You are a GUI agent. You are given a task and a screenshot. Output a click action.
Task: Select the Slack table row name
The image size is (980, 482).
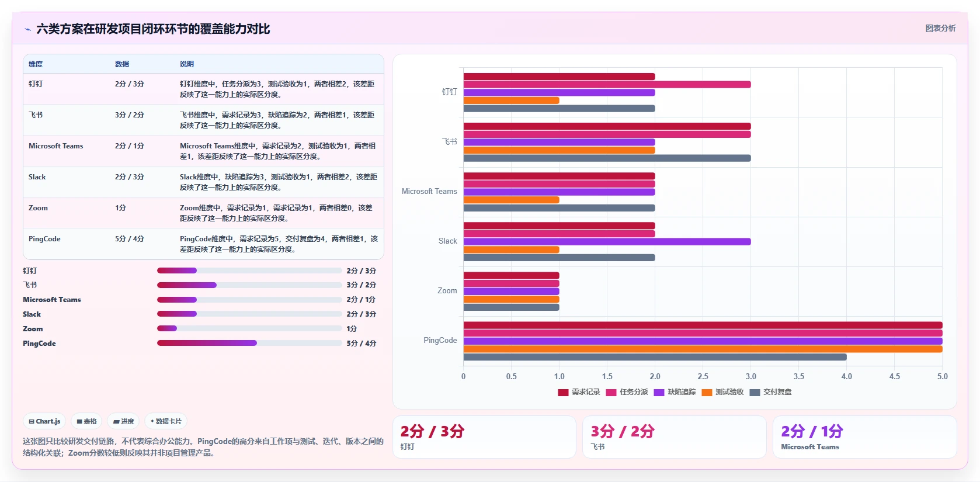pyautogui.click(x=37, y=177)
